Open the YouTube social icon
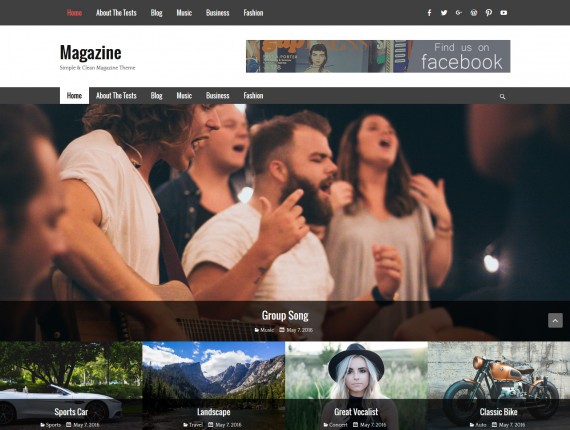The image size is (570, 430). [x=503, y=13]
